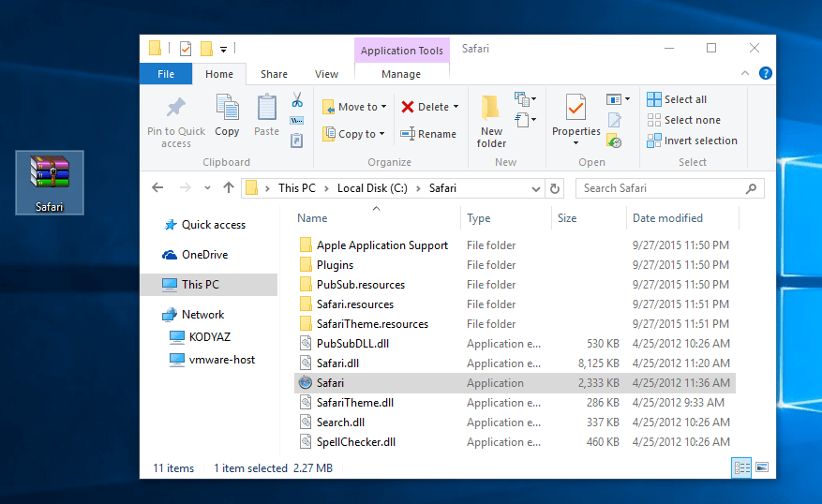This screenshot has height=504, width=822.
Task: Click the Paste shortcut icon
Action: pyautogui.click(x=297, y=141)
